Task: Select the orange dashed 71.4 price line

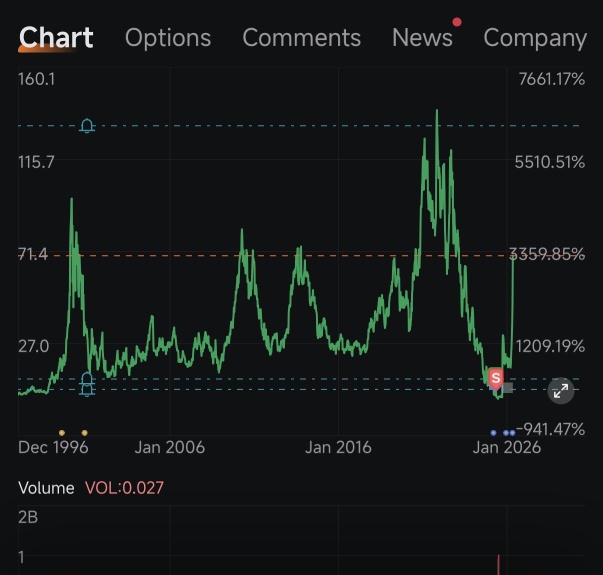Action: (300, 255)
